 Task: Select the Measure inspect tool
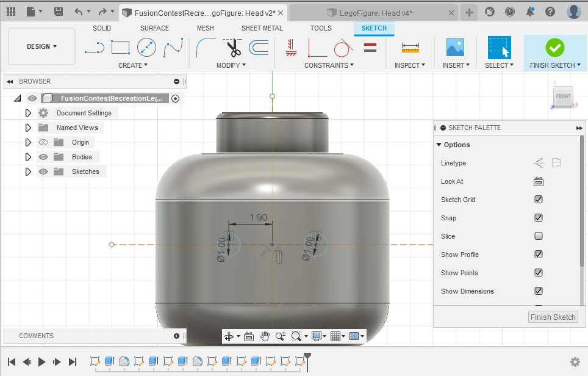pos(411,48)
